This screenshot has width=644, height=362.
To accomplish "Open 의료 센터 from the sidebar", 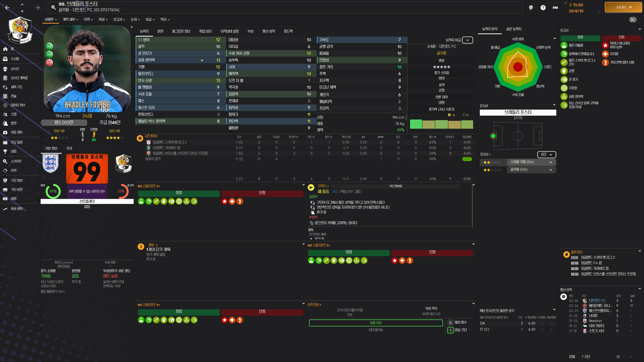I will 16,132.
